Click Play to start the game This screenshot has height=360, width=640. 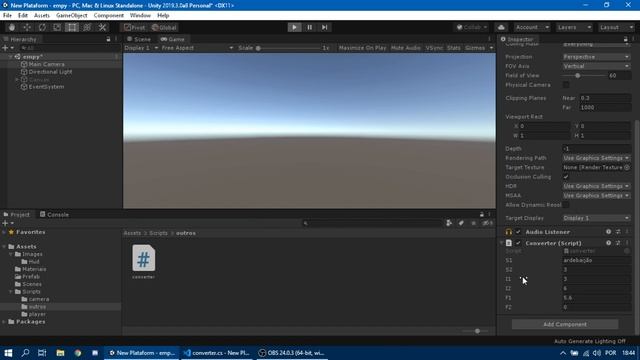(294, 27)
